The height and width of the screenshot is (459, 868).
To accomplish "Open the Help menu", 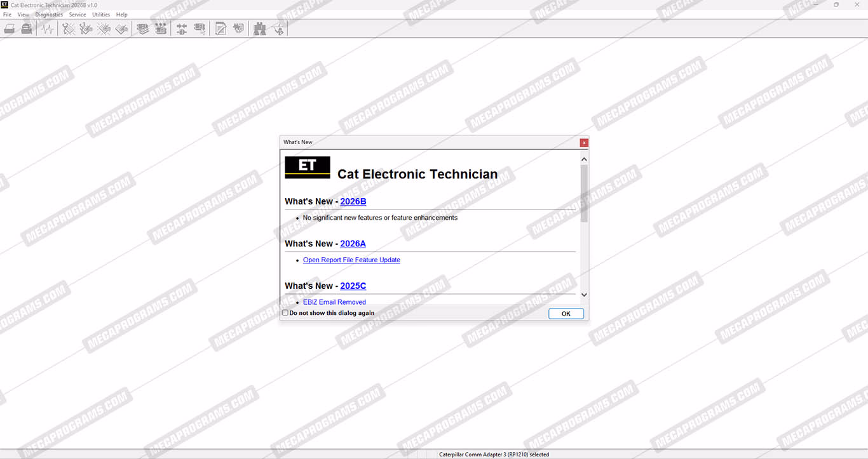I will (x=122, y=15).
